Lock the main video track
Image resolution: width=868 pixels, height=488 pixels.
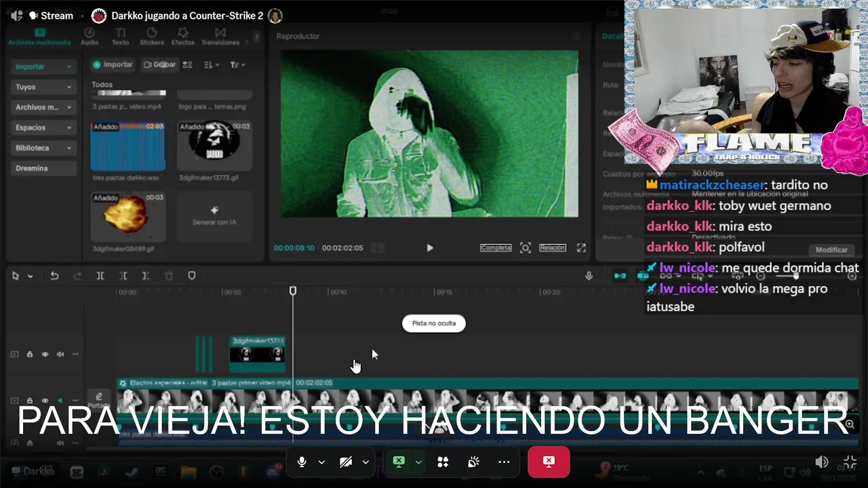point(30,401)
